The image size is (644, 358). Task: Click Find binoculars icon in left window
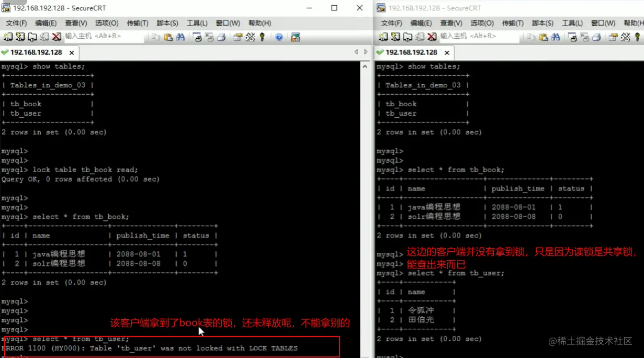(x=180, y=37)
